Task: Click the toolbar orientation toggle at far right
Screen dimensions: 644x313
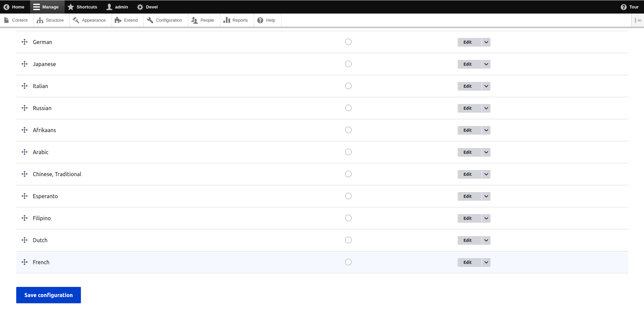Action: pyautogui.click(x=638, y=20)
